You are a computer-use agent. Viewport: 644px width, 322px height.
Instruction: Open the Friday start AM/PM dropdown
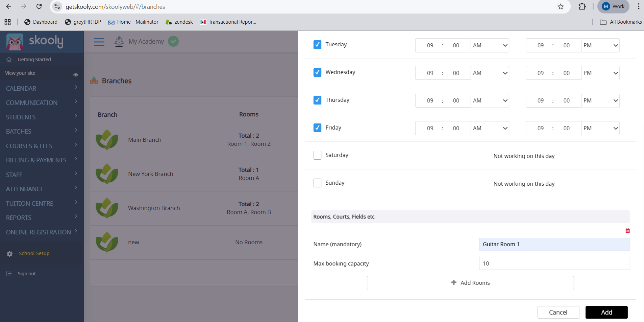pyautogui.click(x=490, y=128)
